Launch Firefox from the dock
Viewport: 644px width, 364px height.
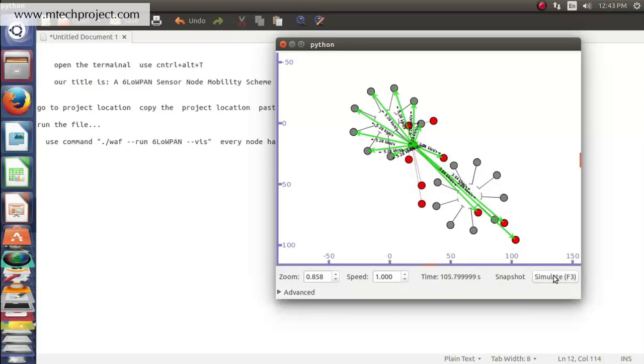point(17,101)
